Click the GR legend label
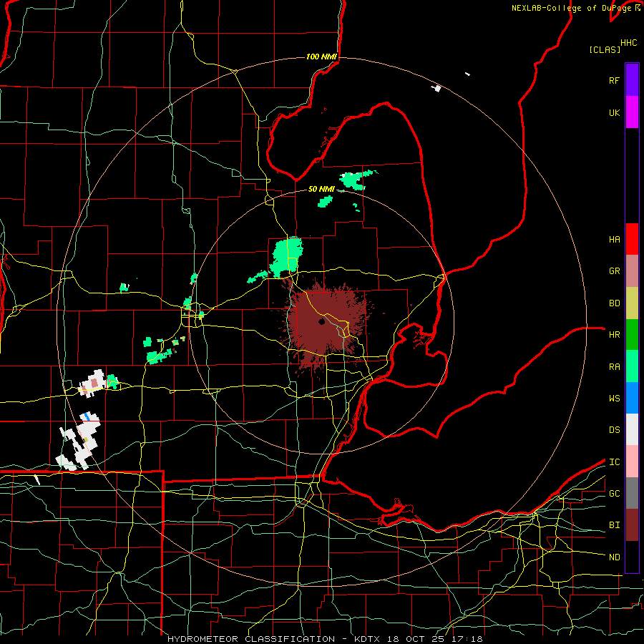The image size is (644, 644). pyautogui.click(x=614, y=271)
